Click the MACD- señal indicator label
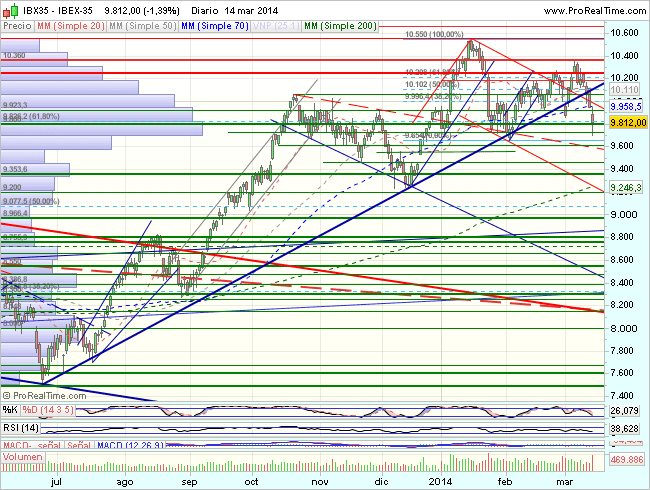 coord(32,445)
